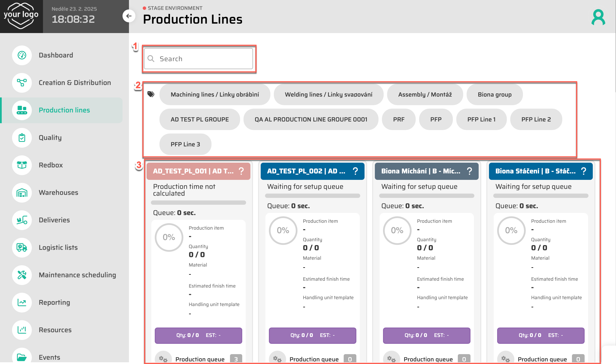Toggle the Biona group tag filter
This screenshot has width=616, height=364.
coord(494,94)
